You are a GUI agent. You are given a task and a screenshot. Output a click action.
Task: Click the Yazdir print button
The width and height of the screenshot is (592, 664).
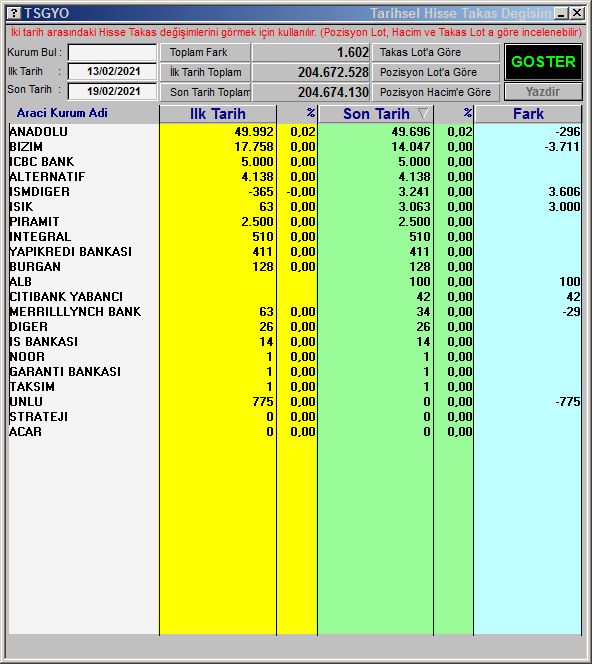pos(543,91)
